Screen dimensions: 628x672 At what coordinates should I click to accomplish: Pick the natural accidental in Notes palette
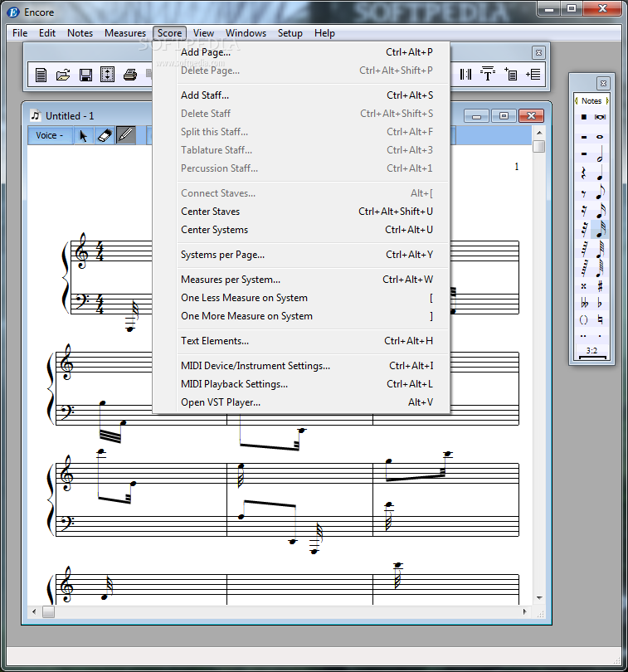pyautogui.click(x=600, y=319)
